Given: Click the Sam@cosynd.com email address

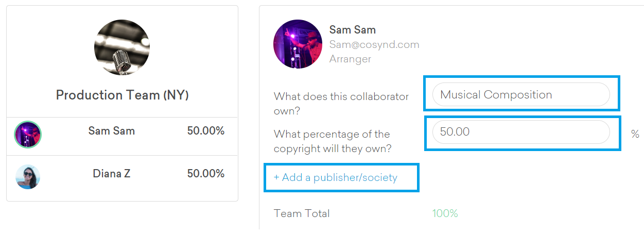Looking at the screenshot, I should pos(374,44).
